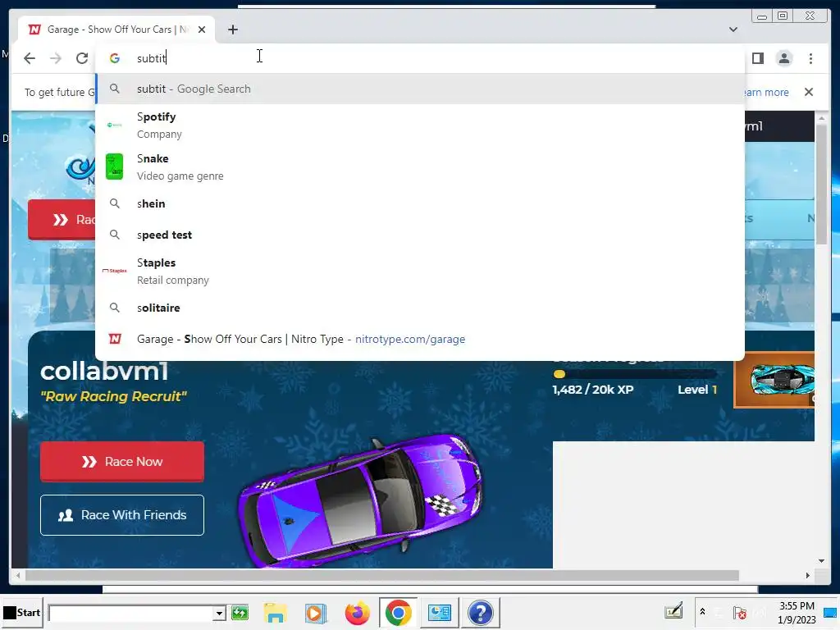The width and height of the screenshot is (840, 630).
Task: Click the taskbar address input box
Action: coord(130,613)
